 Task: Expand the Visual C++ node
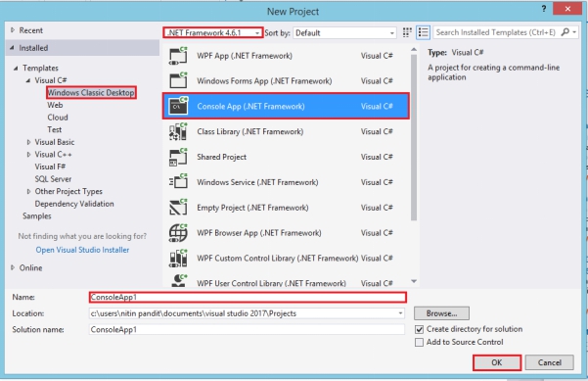point(28,155)
